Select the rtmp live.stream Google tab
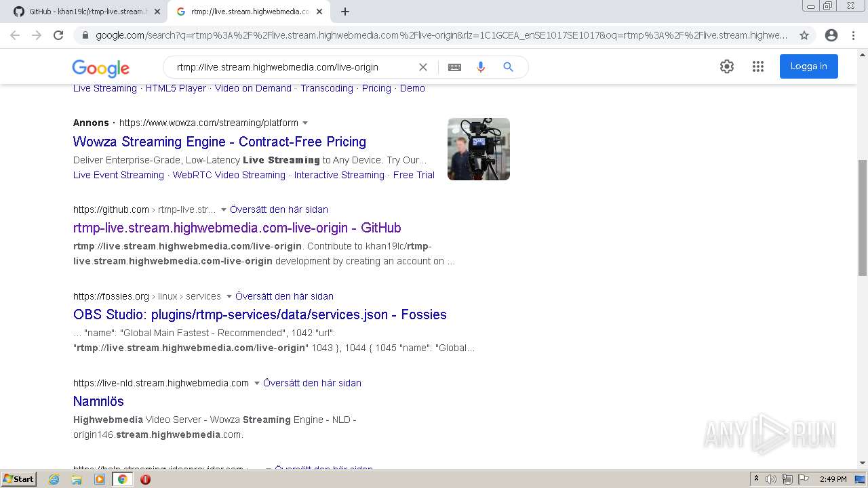Viewport: 868px width, 488px height. 248,12
